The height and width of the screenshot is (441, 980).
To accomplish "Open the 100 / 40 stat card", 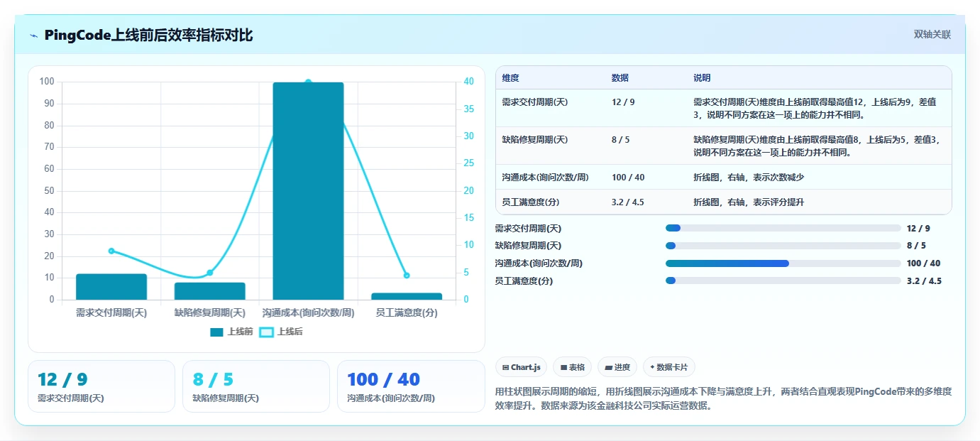I will click(x=411, y=386).
